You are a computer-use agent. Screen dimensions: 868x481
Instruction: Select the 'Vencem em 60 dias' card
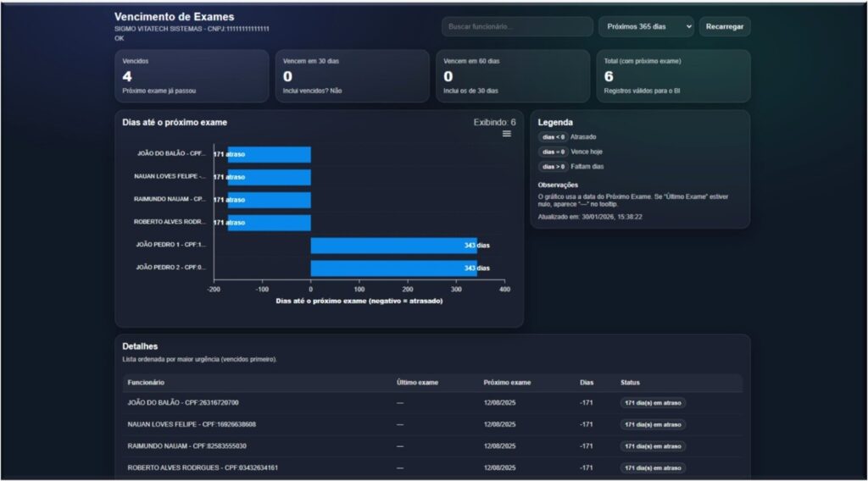click(512, 76)
